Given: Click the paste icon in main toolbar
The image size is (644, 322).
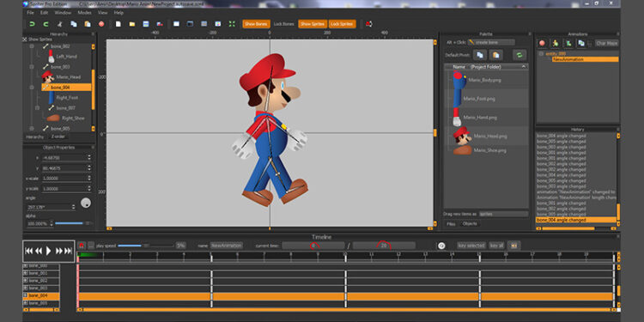Looking at the screenshot, I should pyautogui.click(x=88, y=24).
